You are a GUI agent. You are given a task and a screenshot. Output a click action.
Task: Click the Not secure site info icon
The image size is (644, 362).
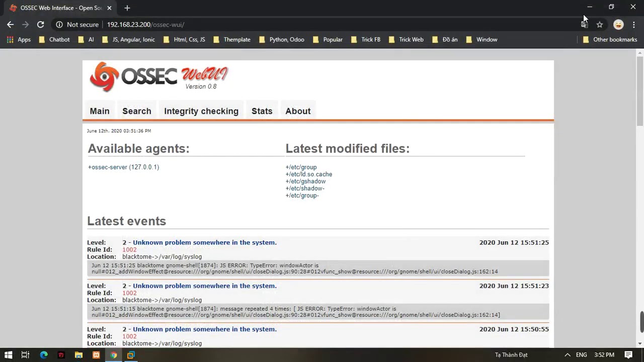coord(59,25)
